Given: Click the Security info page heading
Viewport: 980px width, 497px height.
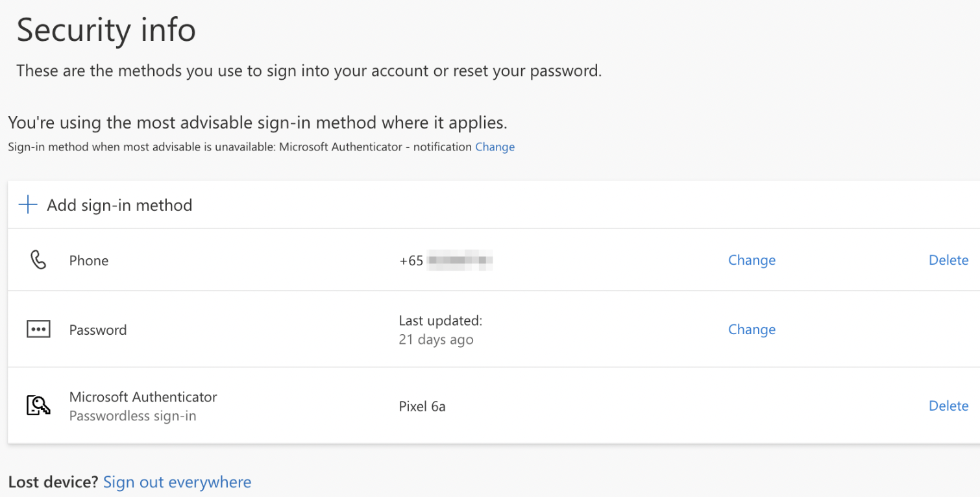Looking at the screenshot, I should point(106,30).
